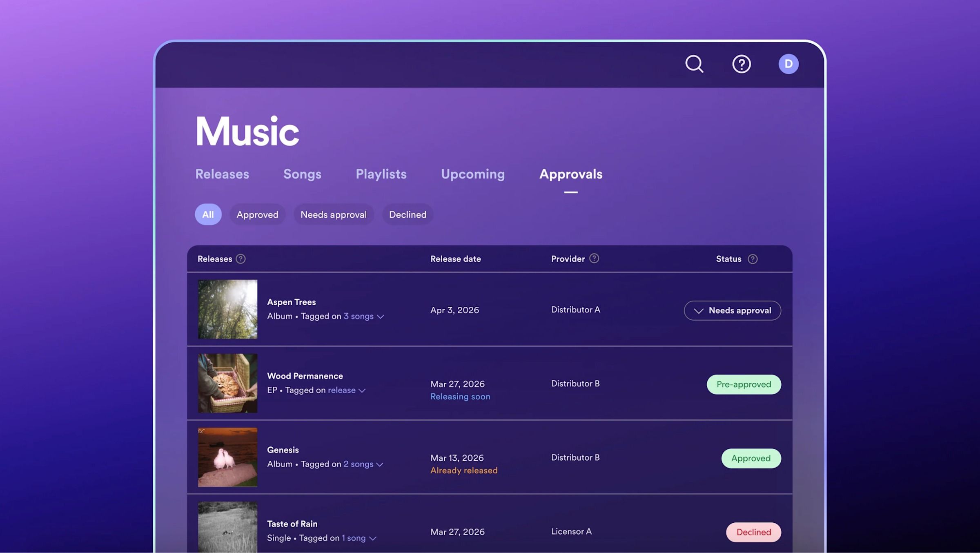Click the Declined badge on Taste of Rain
Screen dimensions: 980x553
click(753, 532)
